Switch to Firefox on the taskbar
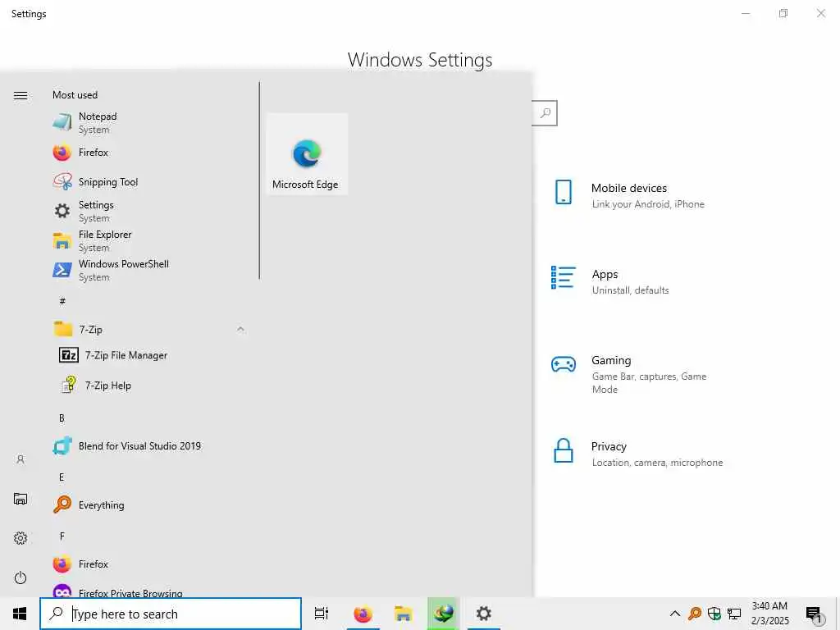 [363, 614]
